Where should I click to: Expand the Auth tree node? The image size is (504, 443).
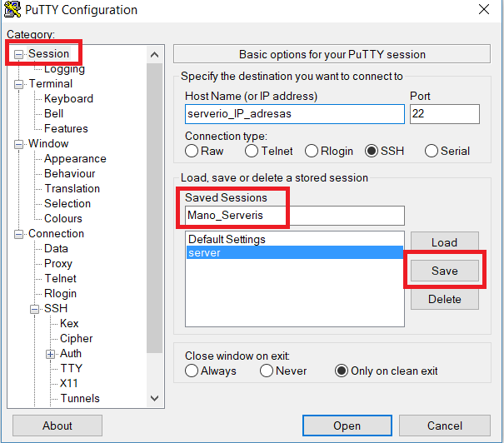pos(50,354)
